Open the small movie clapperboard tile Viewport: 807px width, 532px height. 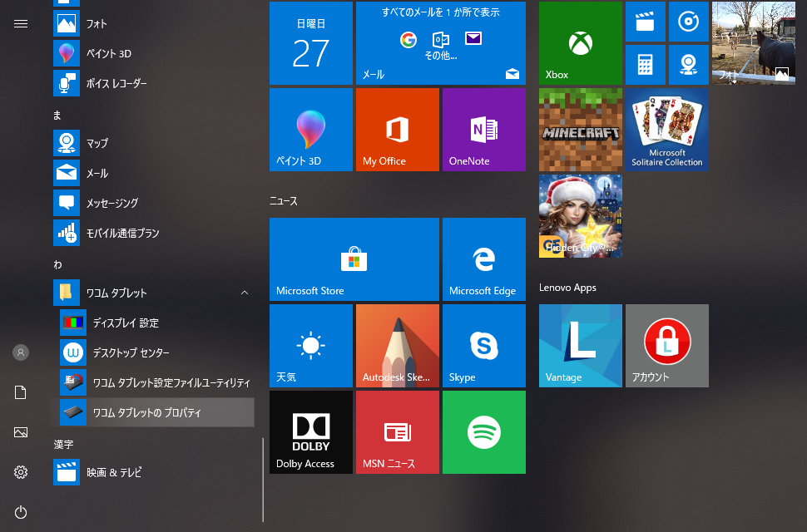coord(646,22)
